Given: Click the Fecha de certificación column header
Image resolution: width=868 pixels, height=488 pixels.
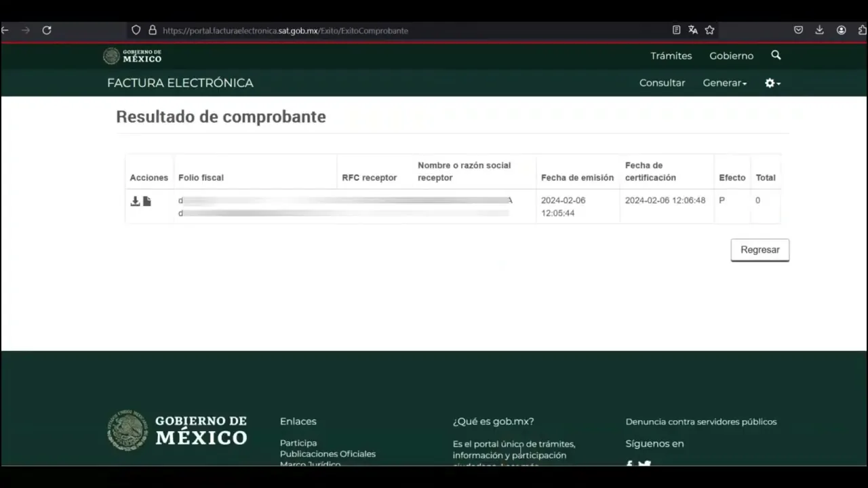Looking at the screenshot, I should (650, 171).
